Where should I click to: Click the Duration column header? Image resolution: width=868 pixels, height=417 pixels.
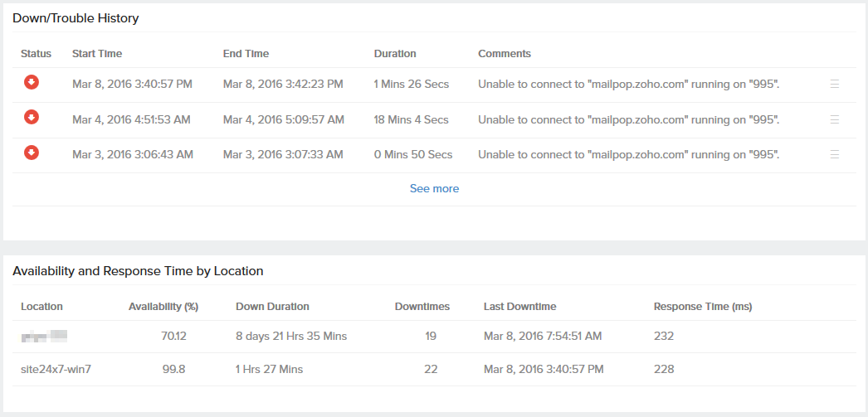coord(395,54)
